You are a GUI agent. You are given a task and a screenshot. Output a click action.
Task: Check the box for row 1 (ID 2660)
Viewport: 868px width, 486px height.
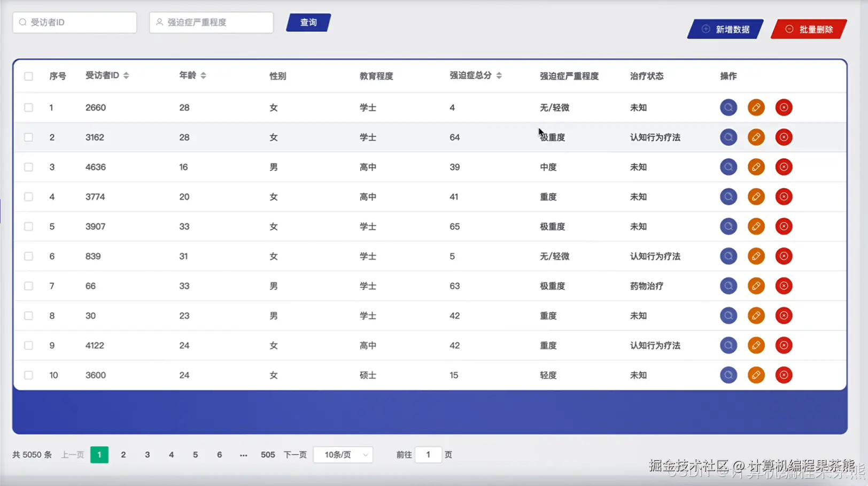[28, 107]
